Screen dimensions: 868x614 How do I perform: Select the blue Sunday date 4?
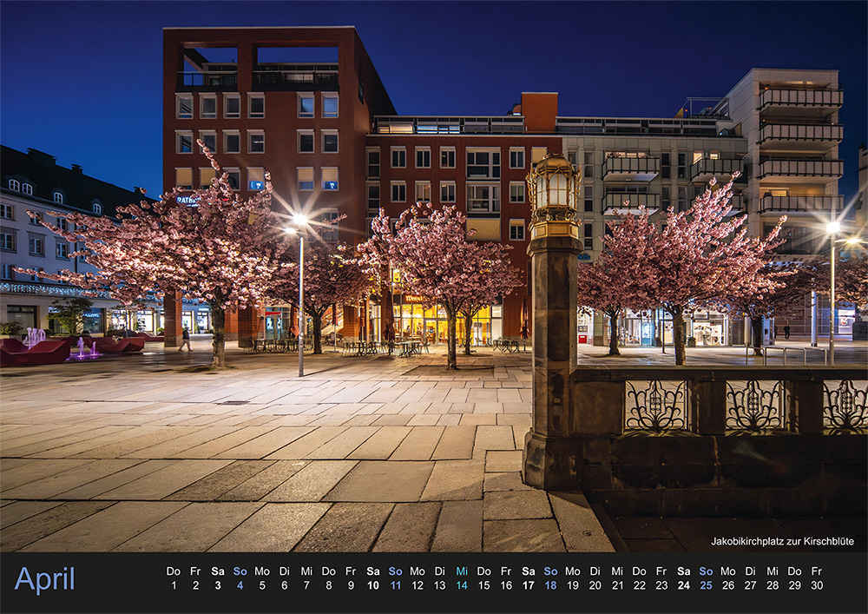[240, 585]
